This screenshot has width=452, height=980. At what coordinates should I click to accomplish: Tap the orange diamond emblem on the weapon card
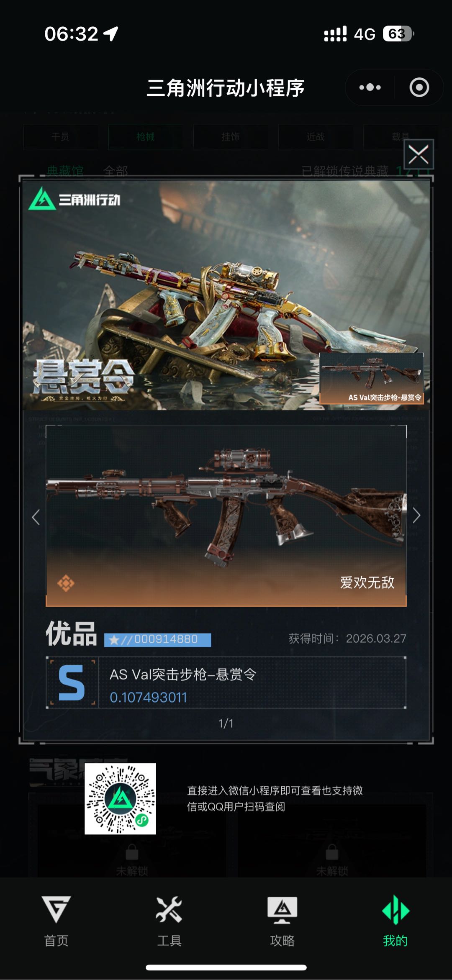tap(66, 583)
